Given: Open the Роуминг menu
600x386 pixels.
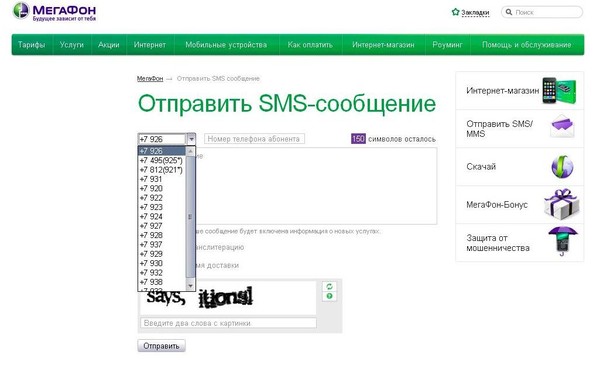Looking at the screenshot, I should point(447,45).
